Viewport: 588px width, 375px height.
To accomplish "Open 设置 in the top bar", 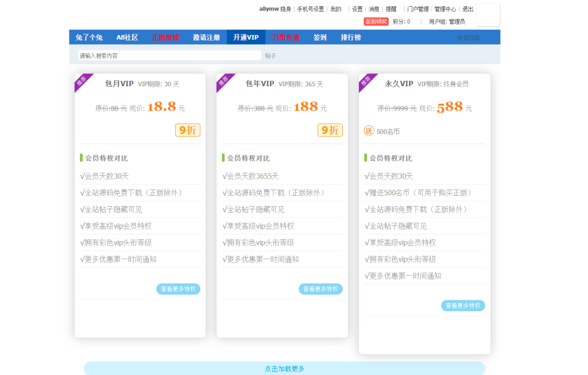I will tap(357, 9).
